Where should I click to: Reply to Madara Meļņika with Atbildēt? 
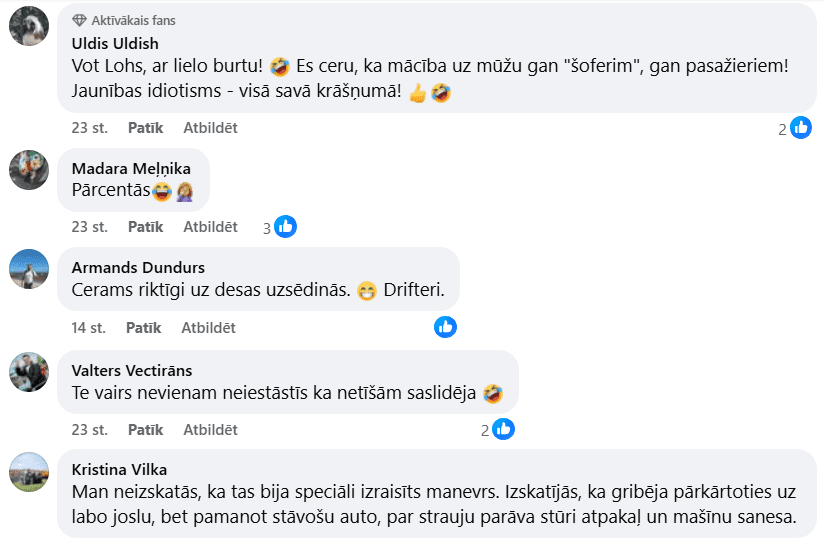point(210,227)
